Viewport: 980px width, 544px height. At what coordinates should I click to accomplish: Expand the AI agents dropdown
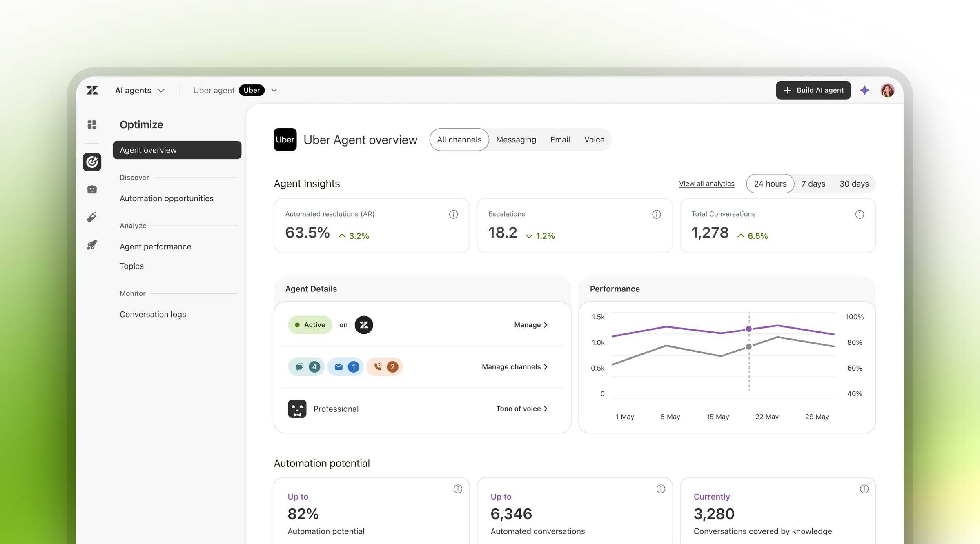click(140, 90)
